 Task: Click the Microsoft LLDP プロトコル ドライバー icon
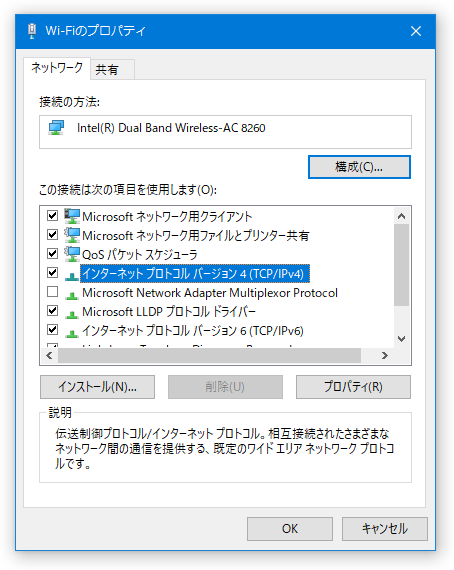pyautogui.click(x=72, y=314)
